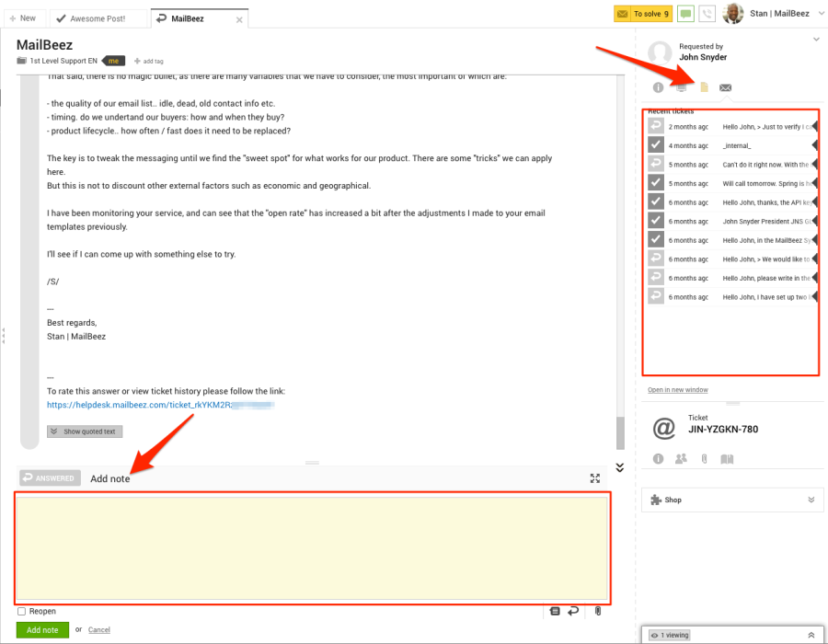Tick the Reopen checkbox

tap(22, 611)
